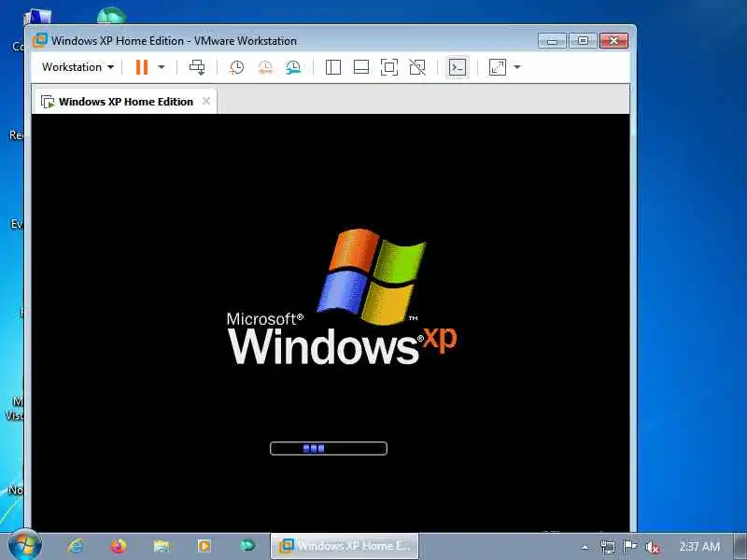This screenshot has width=747, height=560.
Task: Open the Windows 7 Start menu
Action: tap(24, 546)
